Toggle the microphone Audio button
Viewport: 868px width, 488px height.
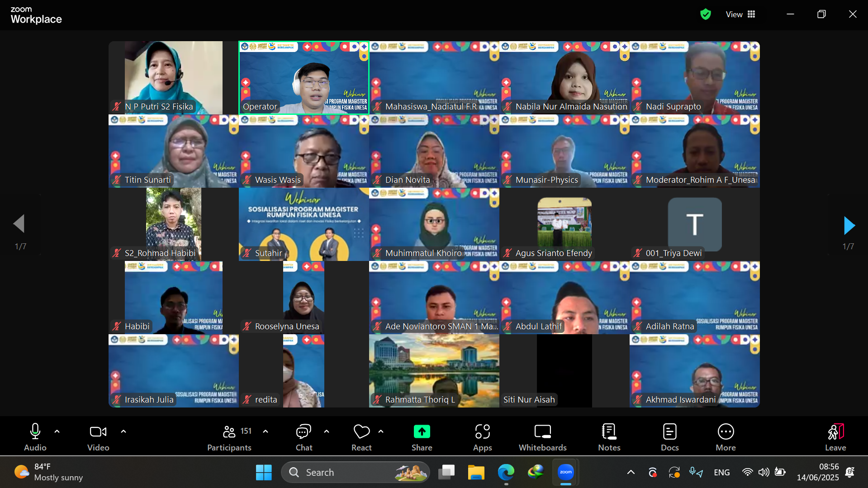35,437
